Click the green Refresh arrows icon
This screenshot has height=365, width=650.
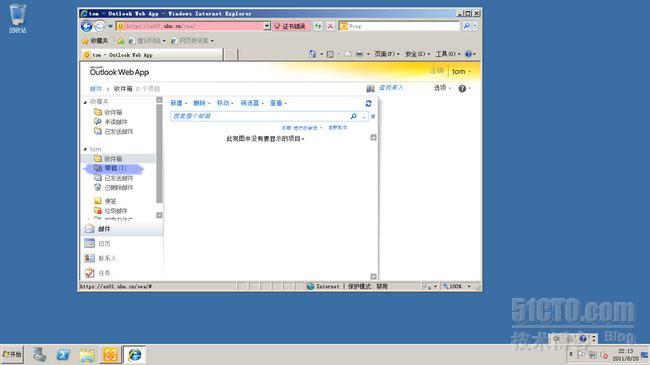coord(318,26)
